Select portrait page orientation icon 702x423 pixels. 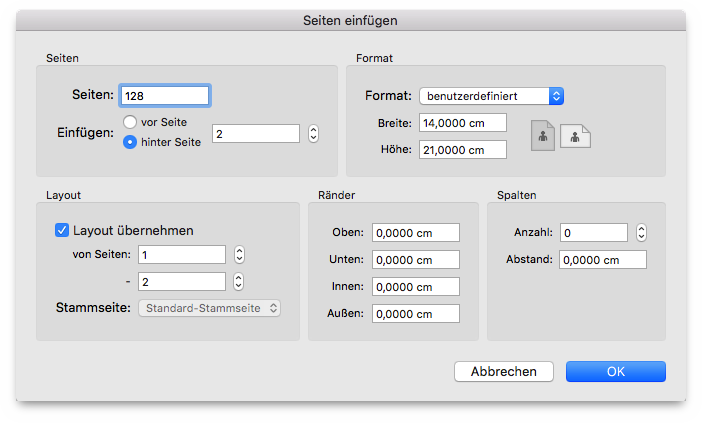543,135
